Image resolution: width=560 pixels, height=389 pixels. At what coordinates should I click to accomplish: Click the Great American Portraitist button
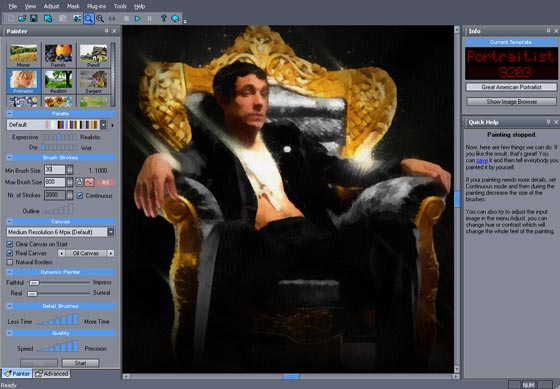(x=511, y=87)
